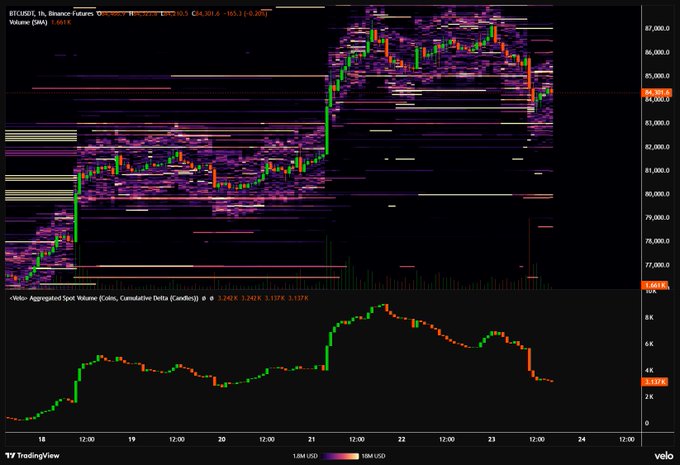This screenshot has width=680, height=465.
Task: Click the 12:00 label between 18 and 19
Action: (x=87, y=439)
